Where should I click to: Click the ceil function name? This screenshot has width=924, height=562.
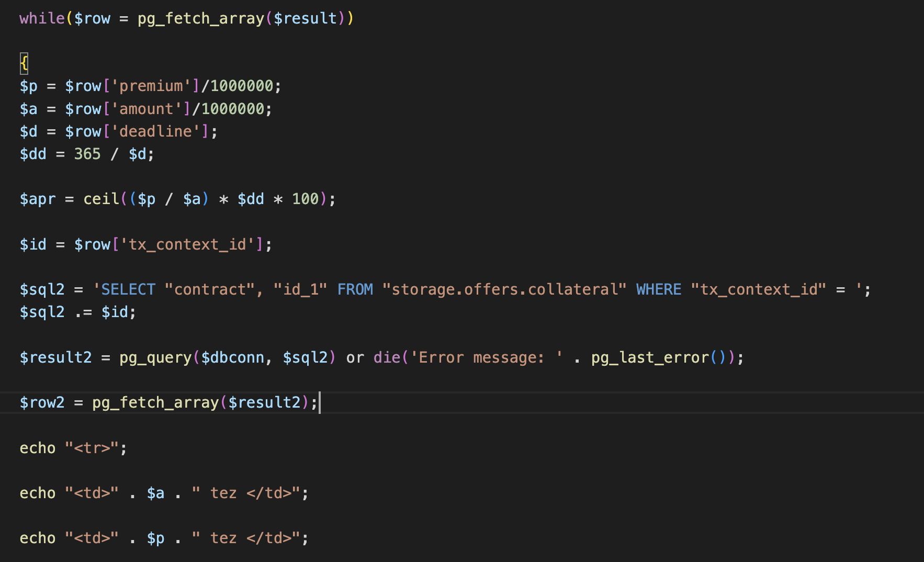(x=102, y=199)
